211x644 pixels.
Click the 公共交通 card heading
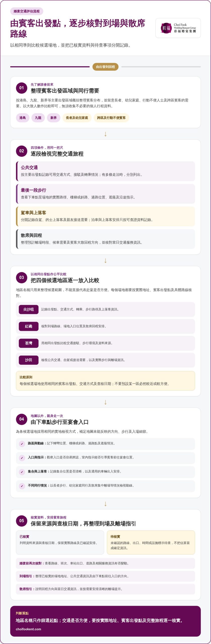coord(29,168)
